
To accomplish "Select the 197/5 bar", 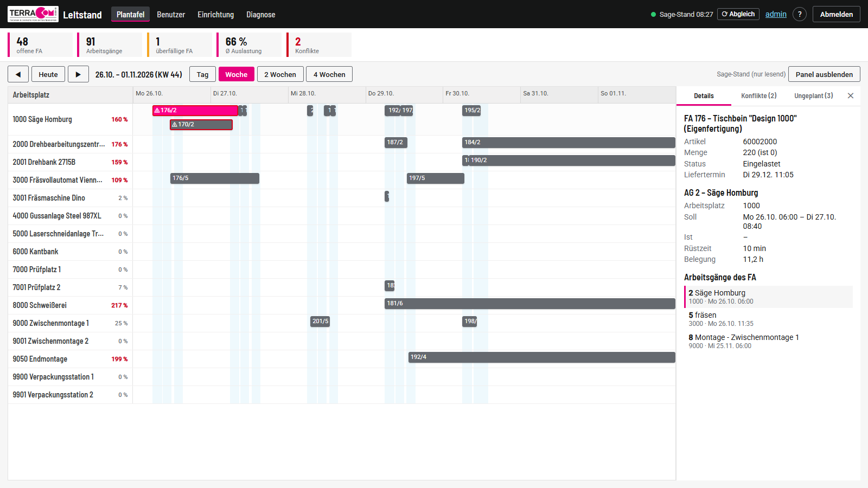I will 436,178.
